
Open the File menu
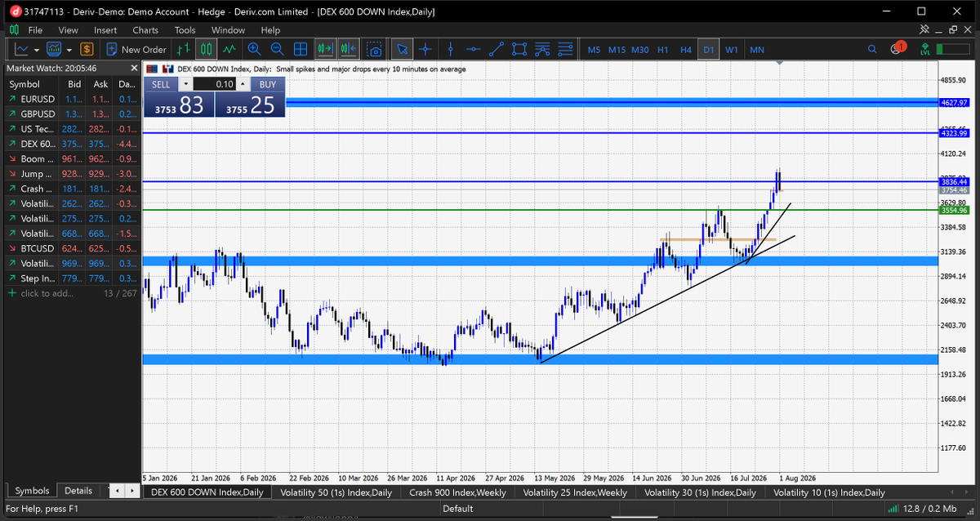(35, 29)
